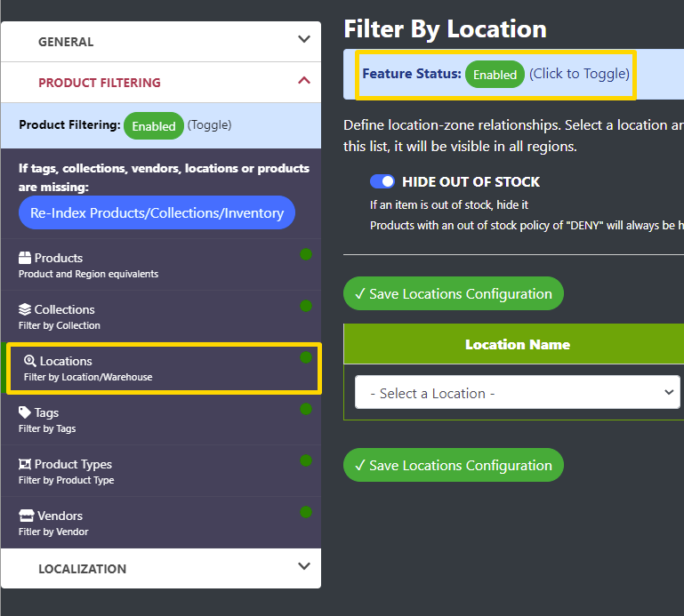Click green status dot beside Collections
684x616 pixels.
pos(306,306)
